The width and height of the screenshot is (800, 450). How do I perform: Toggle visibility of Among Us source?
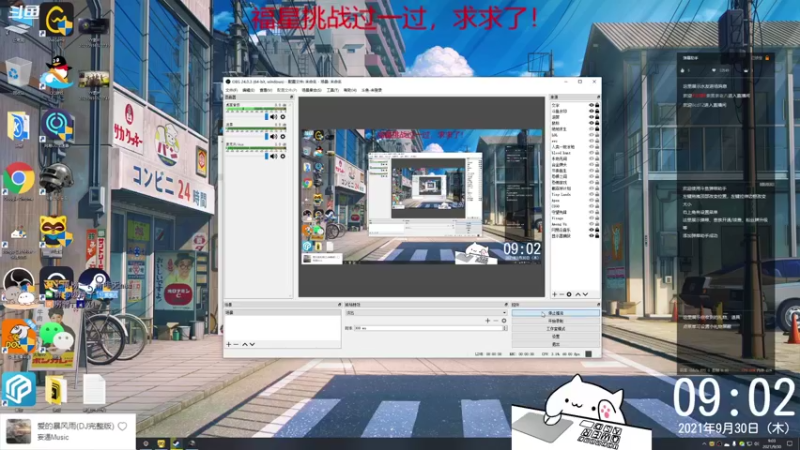pyautogui.click(x=591, y=224)
